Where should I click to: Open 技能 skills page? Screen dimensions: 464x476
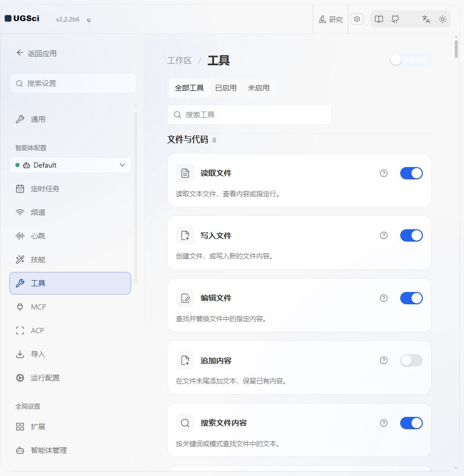pyautogui.click(x=70, y=260)
